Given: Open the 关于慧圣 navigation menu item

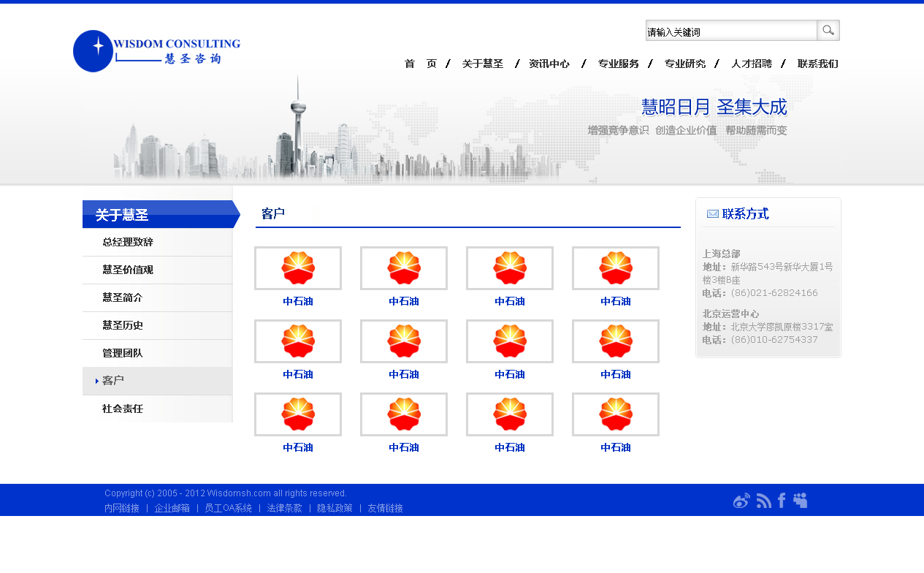Looking at the screenshot, I should tap(483, 64).
